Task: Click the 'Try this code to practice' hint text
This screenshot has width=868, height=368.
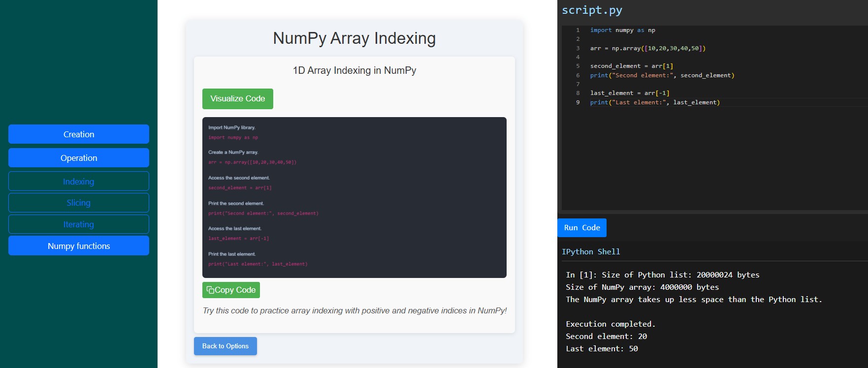Action: pyautogui.click(x=354, y=311)
